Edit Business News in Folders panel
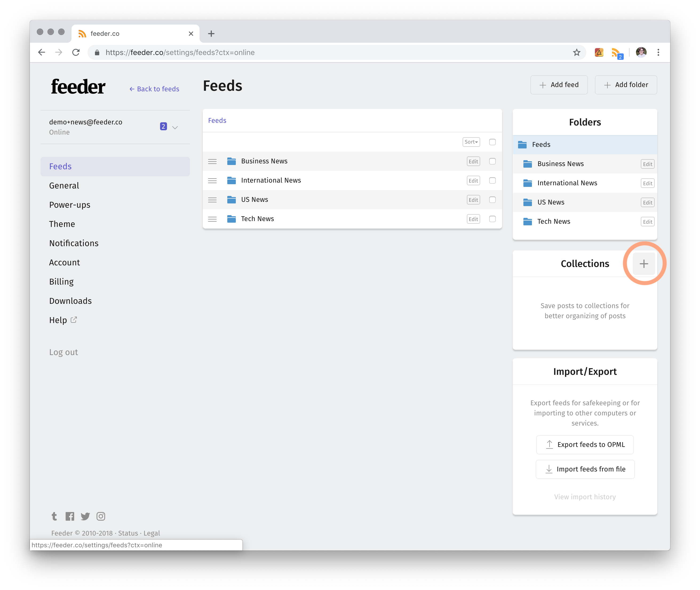This screenshot has height=590, width=700. click(647, 164)
